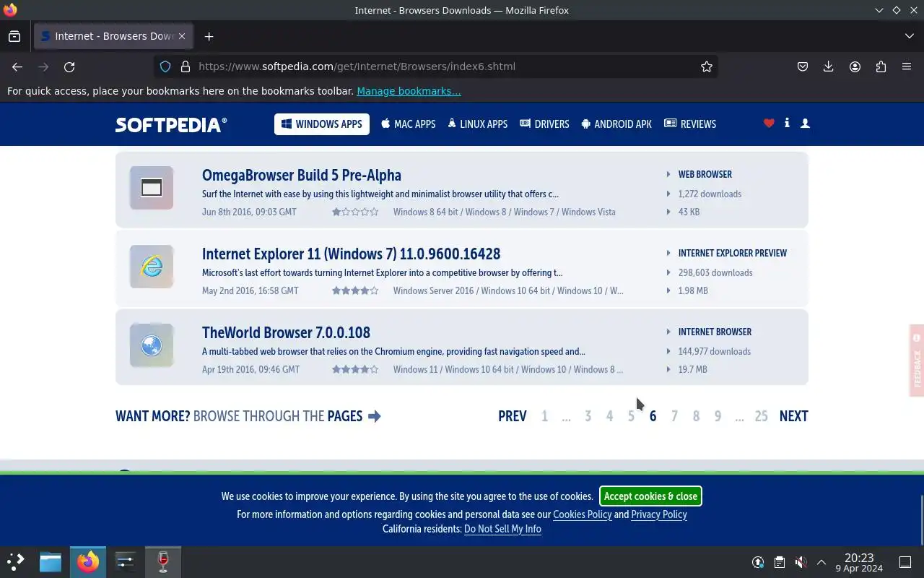The image size is (924, 578).
Task: Click the show desktop button in taskbar
Action: (x=905, y=562)
